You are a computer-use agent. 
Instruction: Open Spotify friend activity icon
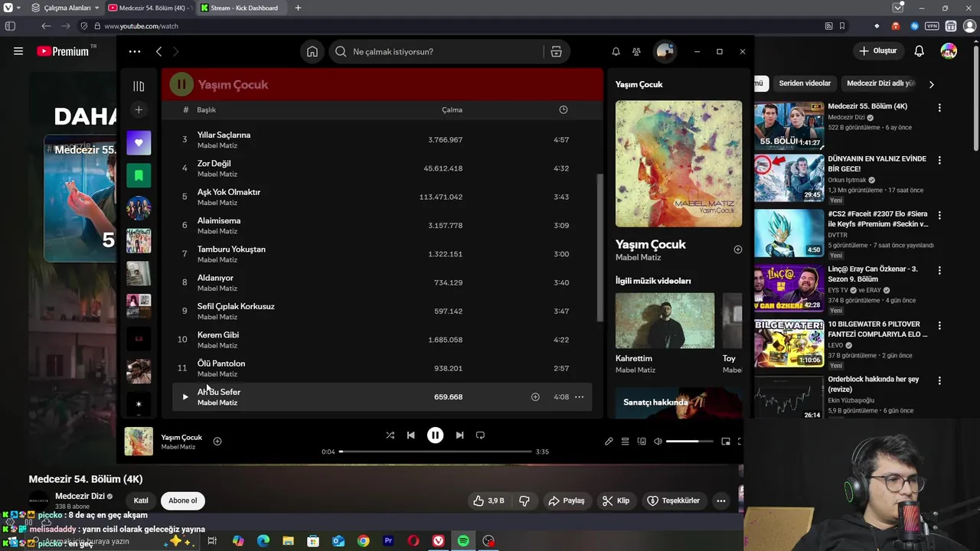click(636, 51)
